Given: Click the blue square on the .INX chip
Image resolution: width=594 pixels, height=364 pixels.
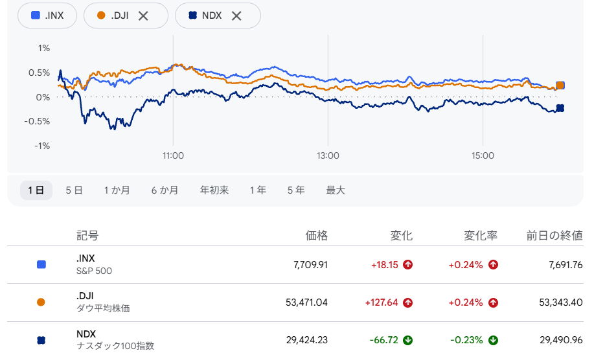Looking at the screenshot, I should pyautogui.click(x=36, y=16).
